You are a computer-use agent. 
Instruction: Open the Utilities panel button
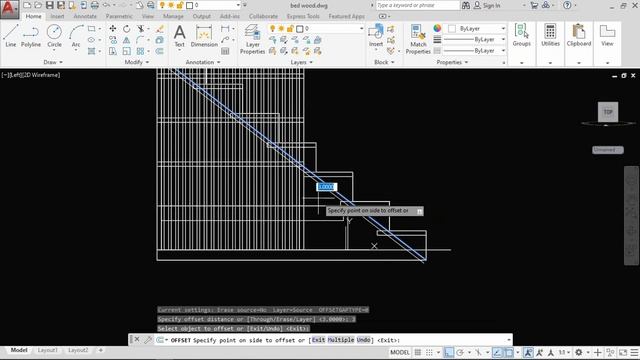550,35
